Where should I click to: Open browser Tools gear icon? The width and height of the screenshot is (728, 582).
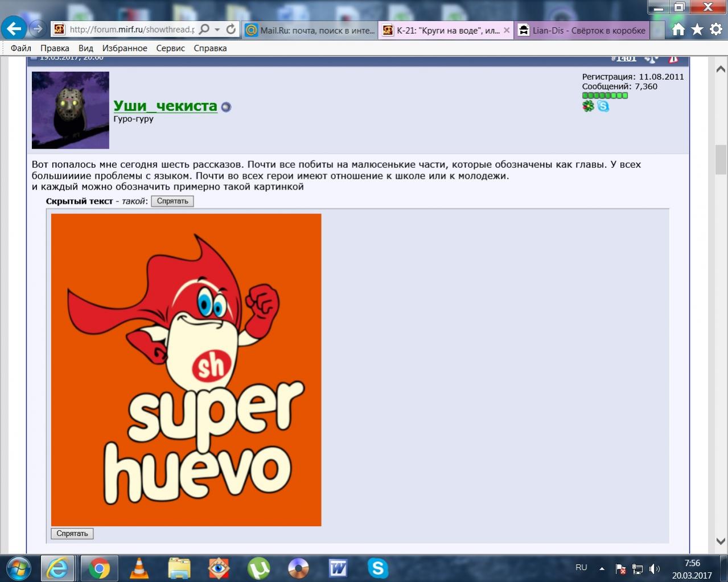pyautogui.click(x=715, y=30)
